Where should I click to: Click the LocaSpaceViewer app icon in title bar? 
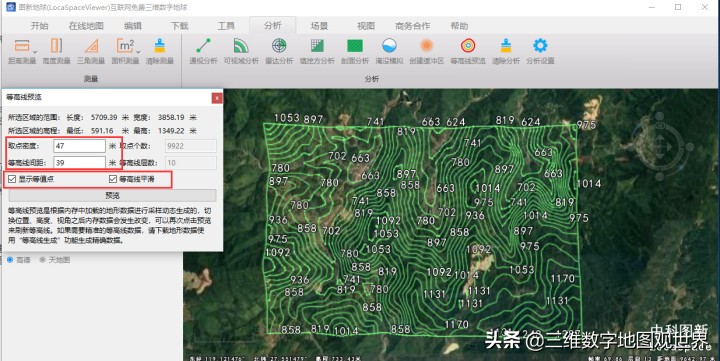pos(11,7)
